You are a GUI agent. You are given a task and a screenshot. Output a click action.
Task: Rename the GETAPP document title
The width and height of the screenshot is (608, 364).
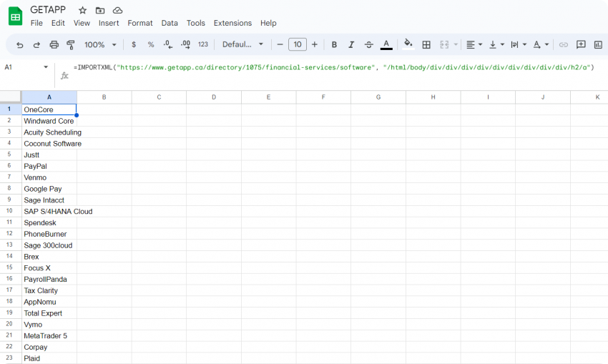coord(48,10)
